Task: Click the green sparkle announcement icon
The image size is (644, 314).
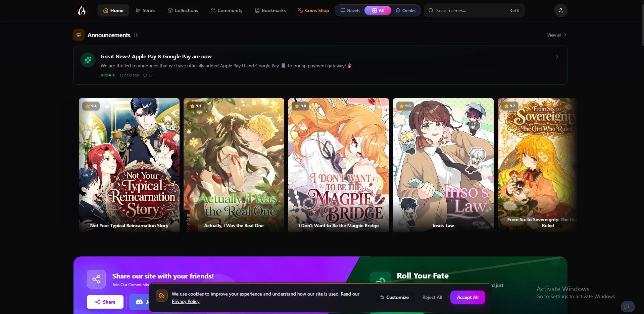Action: coord(88,60)
